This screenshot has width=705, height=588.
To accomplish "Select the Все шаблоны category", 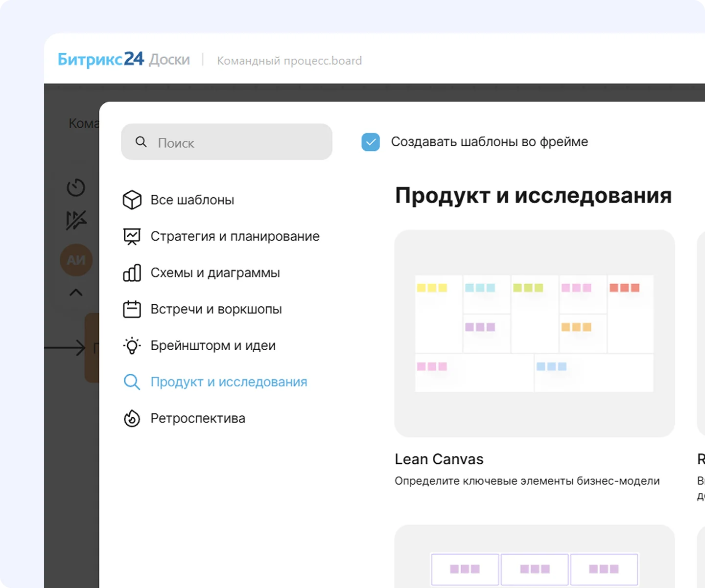I will (192, 200).
